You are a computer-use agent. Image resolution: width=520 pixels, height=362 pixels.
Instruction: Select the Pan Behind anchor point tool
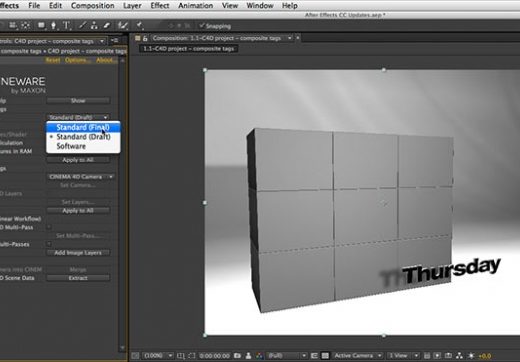(26, 25)
